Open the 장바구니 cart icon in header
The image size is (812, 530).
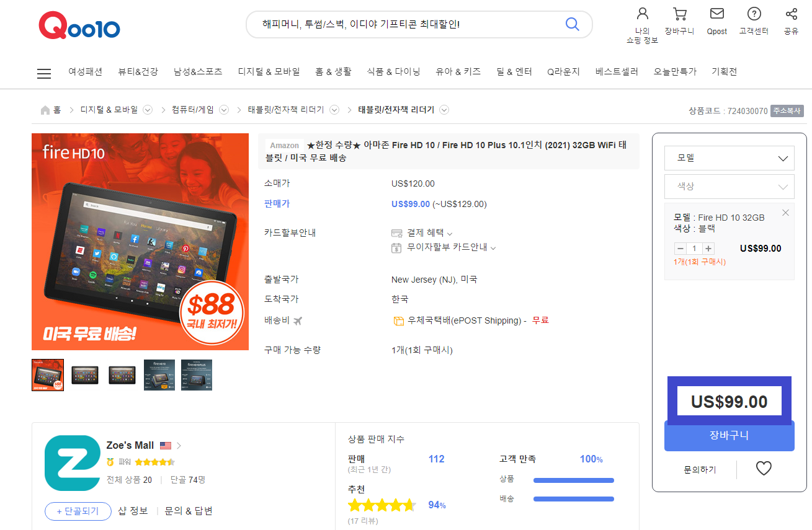[679, 14]
